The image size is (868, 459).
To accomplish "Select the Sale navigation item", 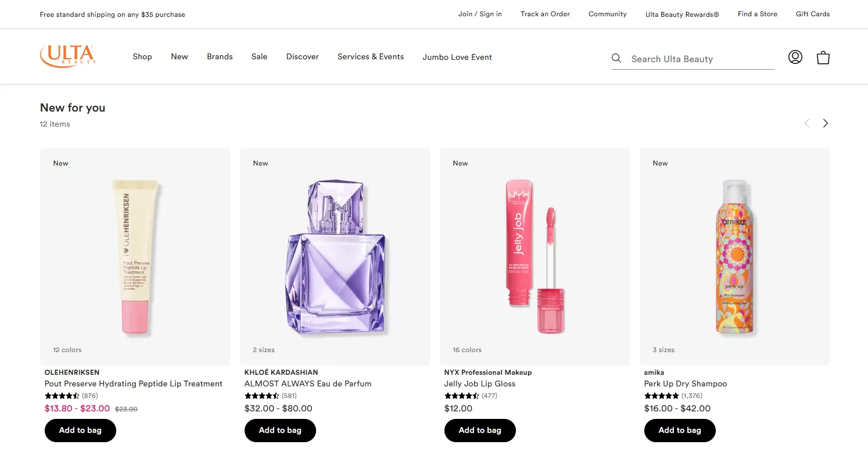I will point(259,56).
